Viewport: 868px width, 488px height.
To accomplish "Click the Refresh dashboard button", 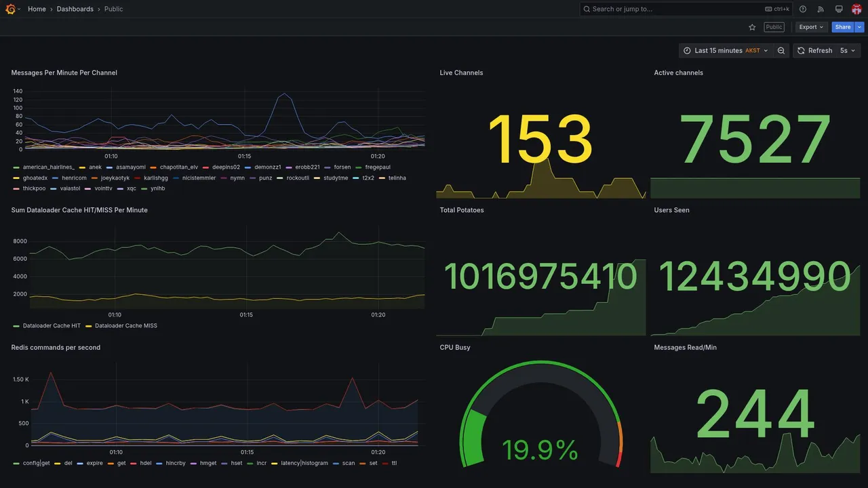I will [814, 51].
